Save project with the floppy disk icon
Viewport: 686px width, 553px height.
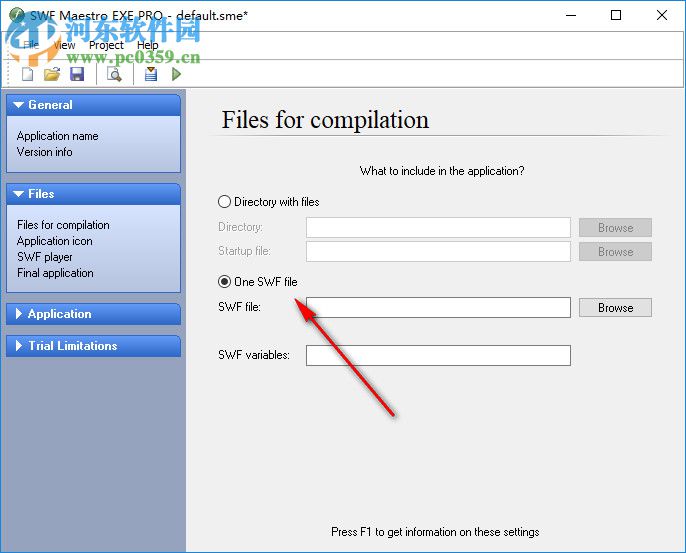(77, 74)
